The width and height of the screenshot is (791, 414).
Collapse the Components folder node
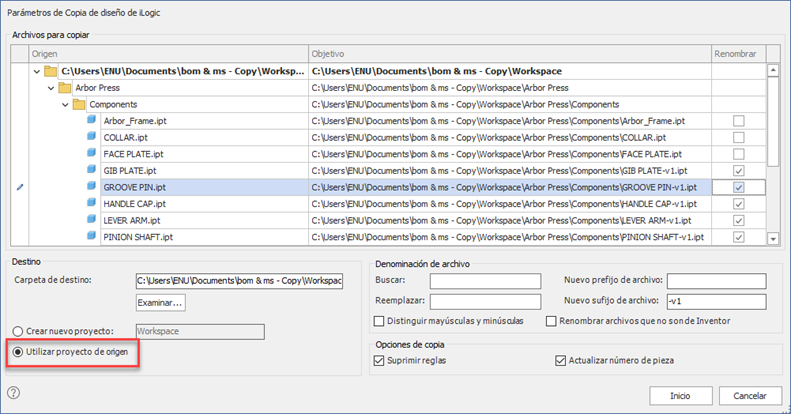click(x=66, y=104)
